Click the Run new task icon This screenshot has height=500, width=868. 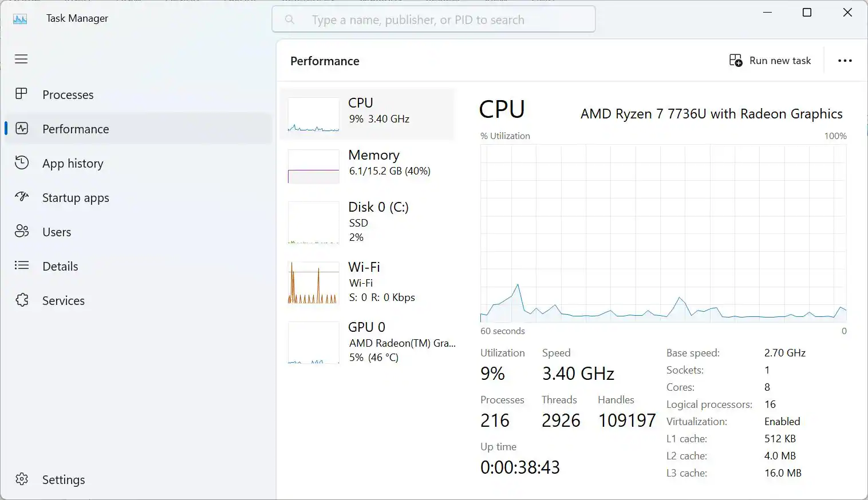pyautogui.click(x=735, y=59)
